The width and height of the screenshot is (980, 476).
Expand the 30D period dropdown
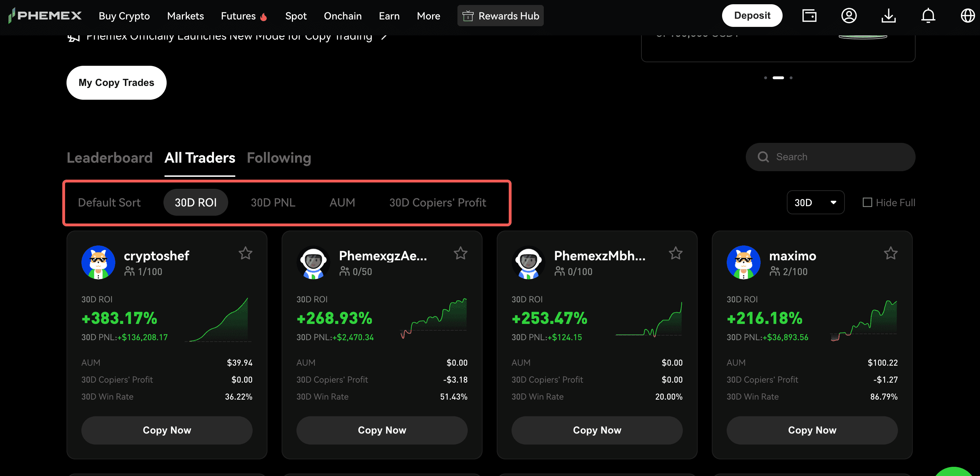tap(815, 202)
